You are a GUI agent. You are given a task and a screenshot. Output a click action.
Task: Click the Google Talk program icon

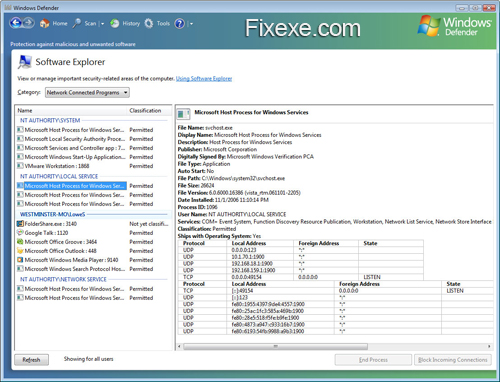pyautogui.click(x=20, y=233)
